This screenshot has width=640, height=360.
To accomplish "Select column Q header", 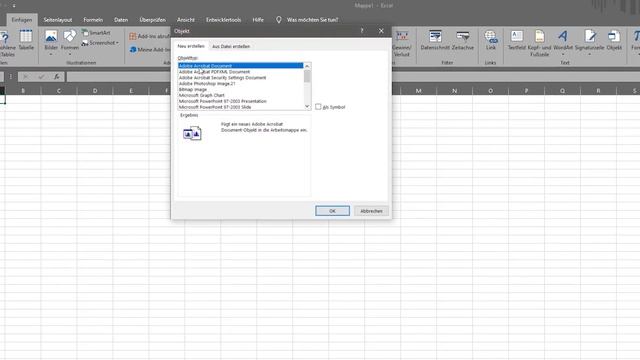I will 562,91.
